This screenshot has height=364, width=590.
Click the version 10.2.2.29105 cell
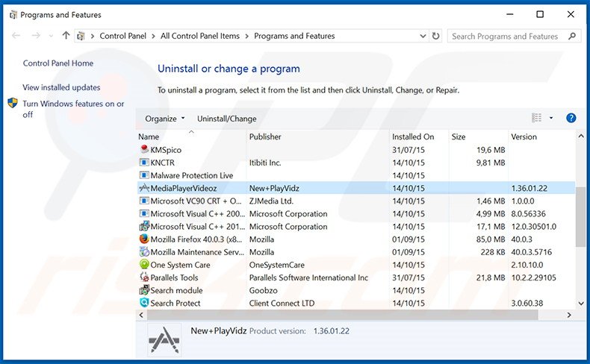[533, 277]
